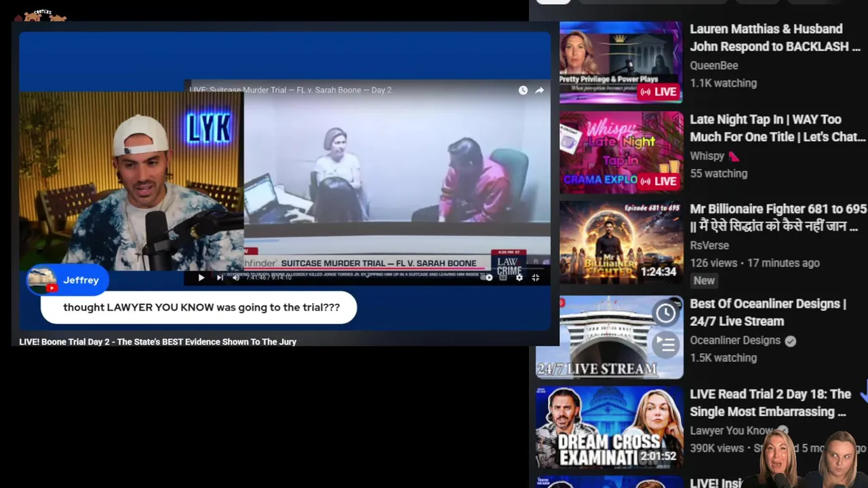
Task: Click the 1:24:34 duration on Billionaire thumbnail
Action: [658, 272]
